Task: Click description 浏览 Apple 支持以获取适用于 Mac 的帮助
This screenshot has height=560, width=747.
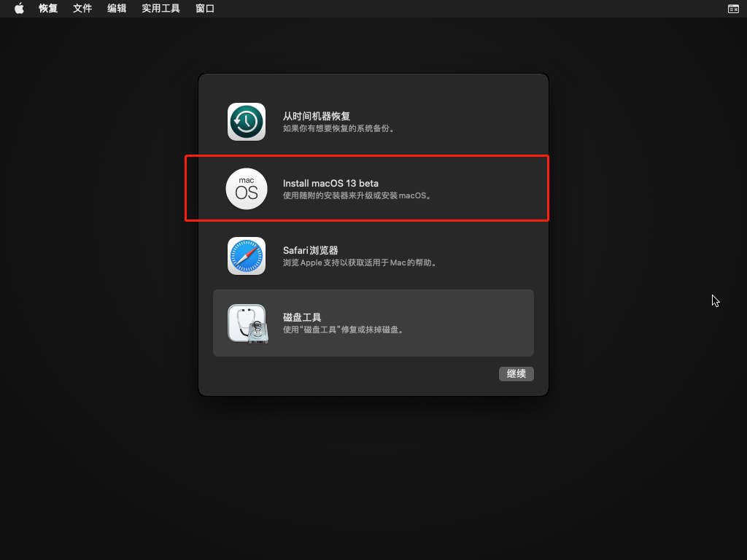Action: pyautogui.click(x=360, y=262)
